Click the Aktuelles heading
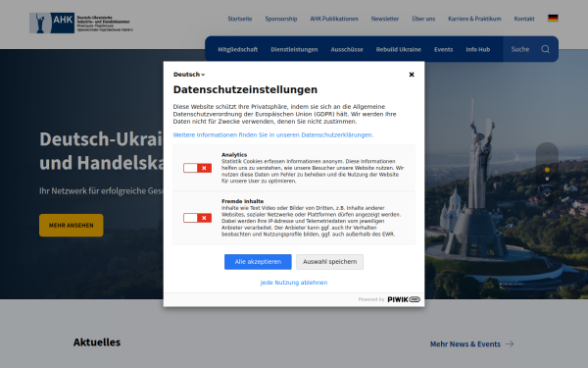 coord(97,342)
